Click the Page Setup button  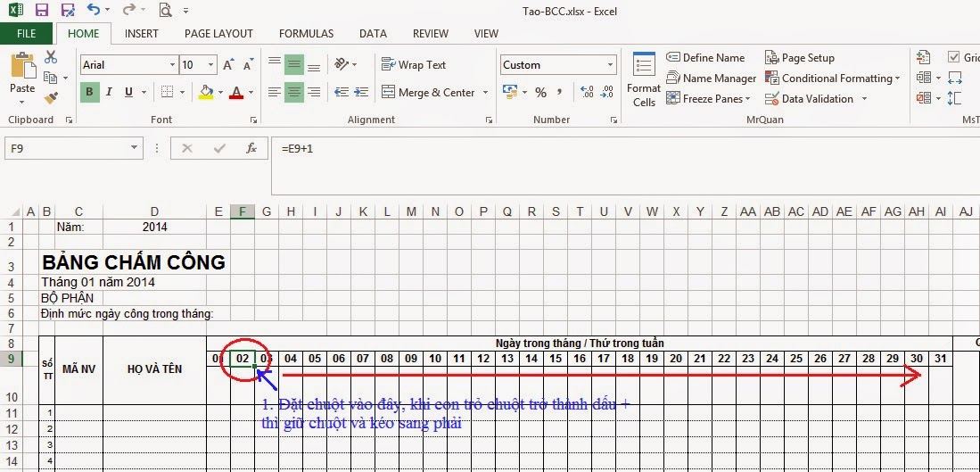800,57
